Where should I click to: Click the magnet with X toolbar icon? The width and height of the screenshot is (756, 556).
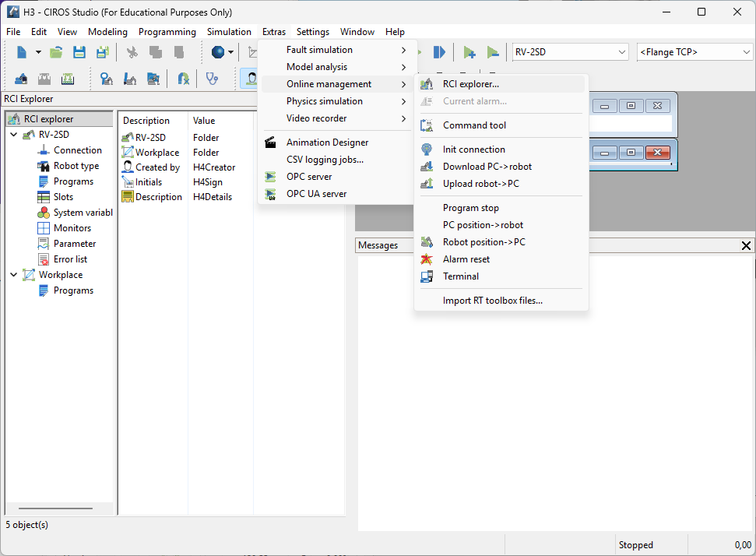tap(183, 79)
